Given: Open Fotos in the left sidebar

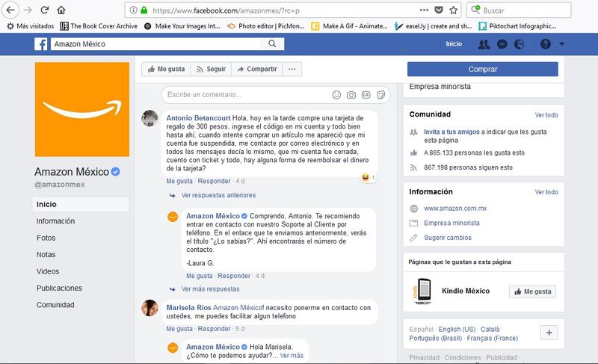Looking at the screenshot, I should click(x=46, y=238).
